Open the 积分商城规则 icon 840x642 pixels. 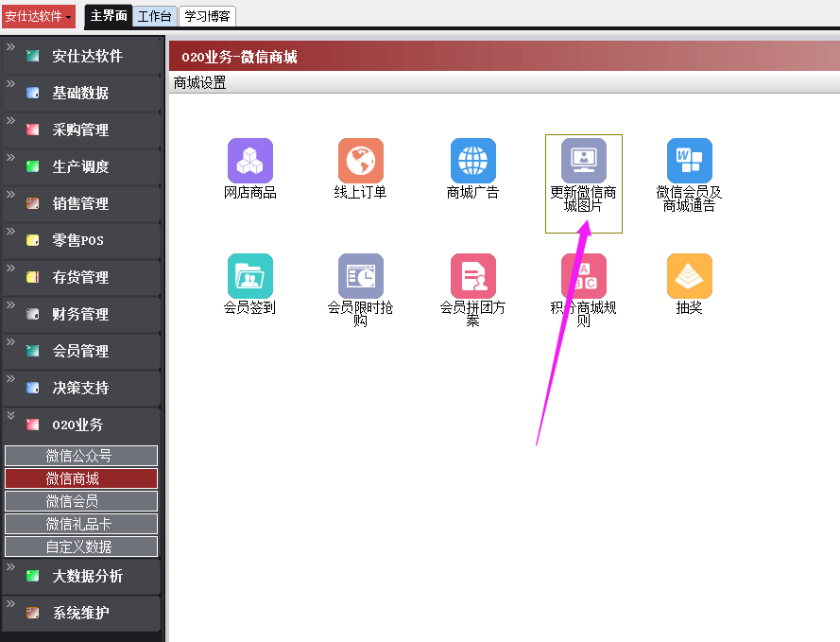[584, 276]
